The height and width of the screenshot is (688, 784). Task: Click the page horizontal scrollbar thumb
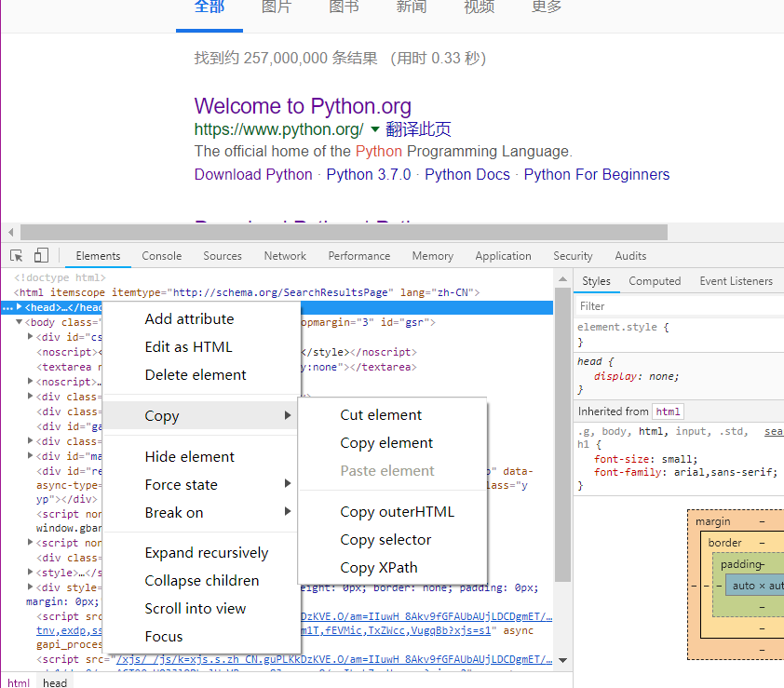click(344, 232)
